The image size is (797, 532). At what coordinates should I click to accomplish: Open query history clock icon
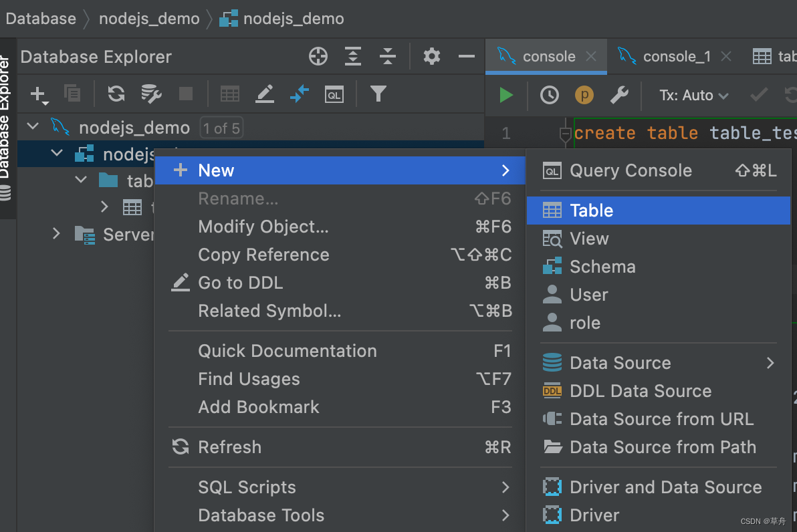click(x=550, y=96)
